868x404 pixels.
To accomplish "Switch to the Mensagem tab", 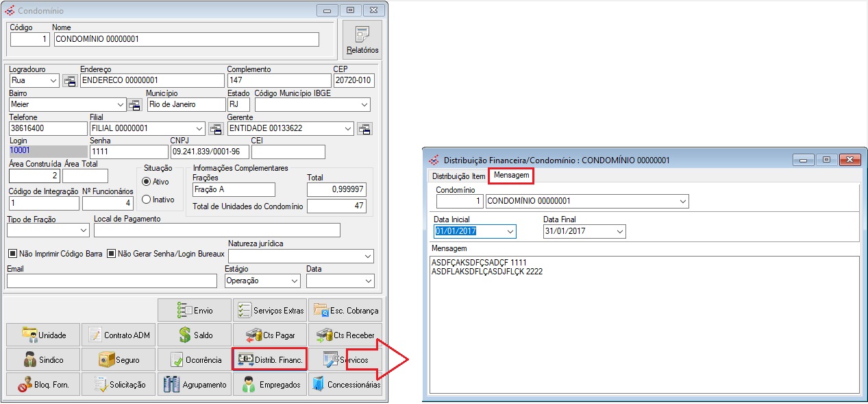I will coord(511,176).
